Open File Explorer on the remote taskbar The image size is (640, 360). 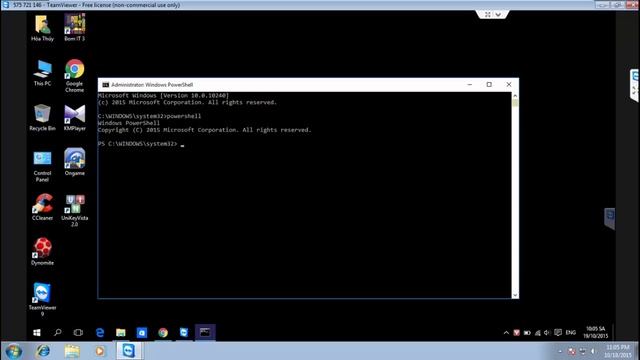click(120, 333)
